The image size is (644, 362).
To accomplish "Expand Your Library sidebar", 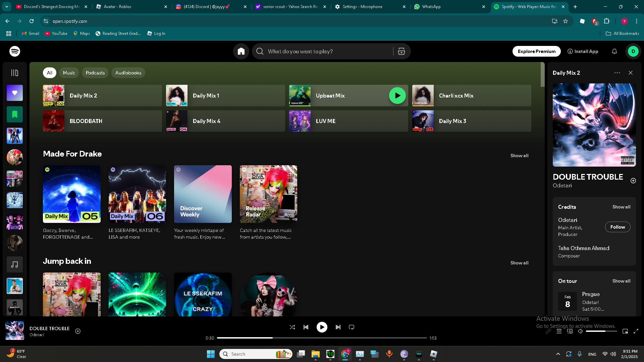I will point(15,73).
